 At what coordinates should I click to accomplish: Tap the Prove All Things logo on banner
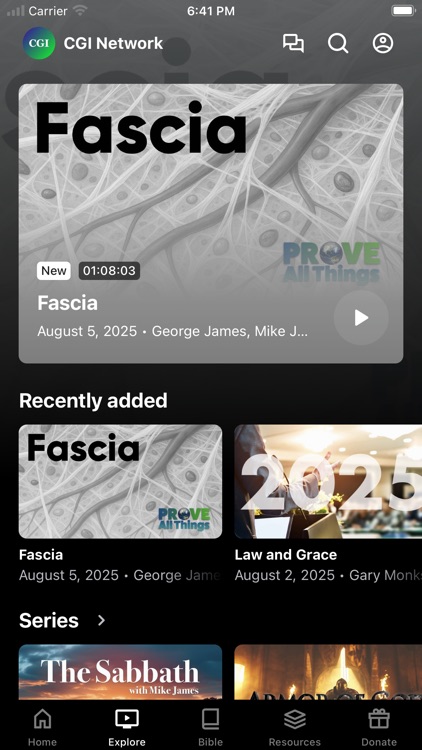click(332, 262)
